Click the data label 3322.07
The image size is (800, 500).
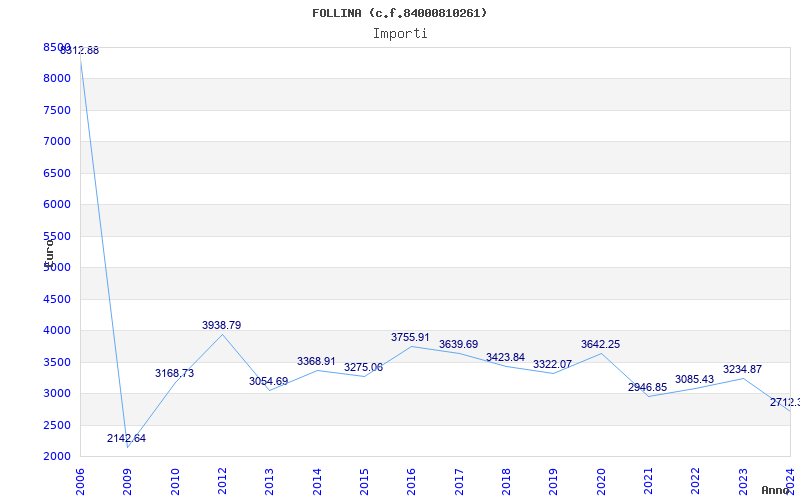[553, 365]
